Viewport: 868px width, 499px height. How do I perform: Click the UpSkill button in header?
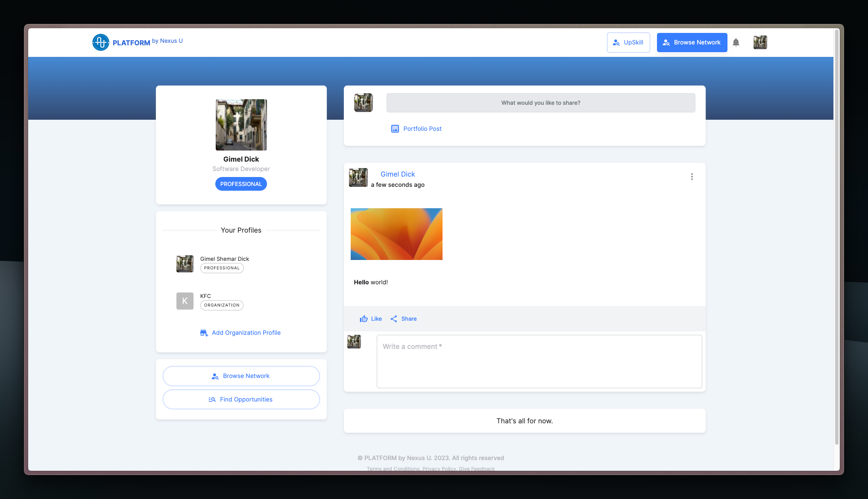click(628, 42)
